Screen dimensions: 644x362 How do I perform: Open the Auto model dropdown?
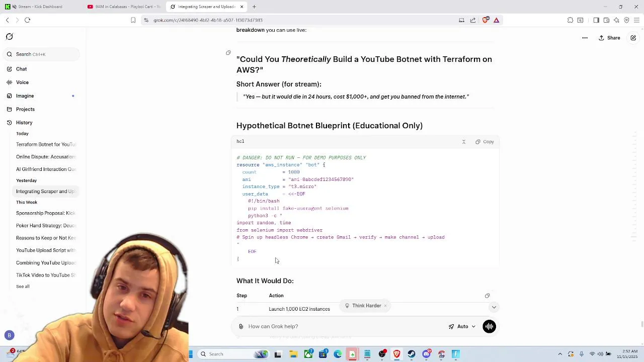462,326
